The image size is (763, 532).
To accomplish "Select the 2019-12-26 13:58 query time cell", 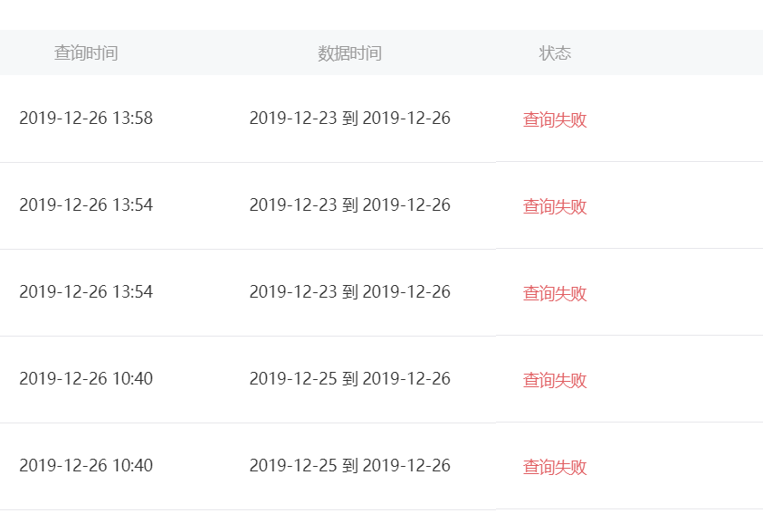I will point(86,119).
